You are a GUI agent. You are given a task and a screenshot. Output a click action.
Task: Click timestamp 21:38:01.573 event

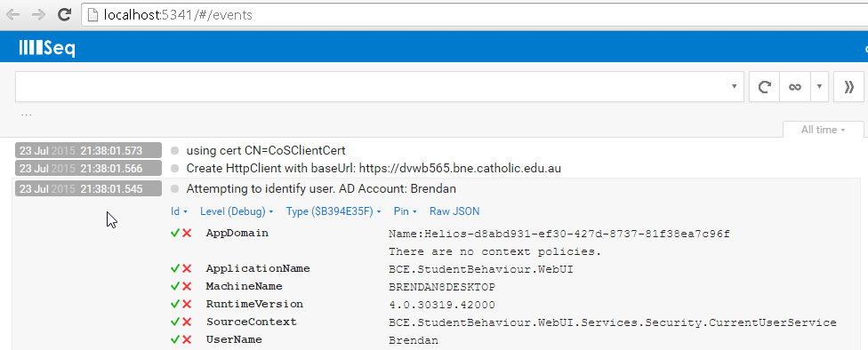(x=89, y=150)
